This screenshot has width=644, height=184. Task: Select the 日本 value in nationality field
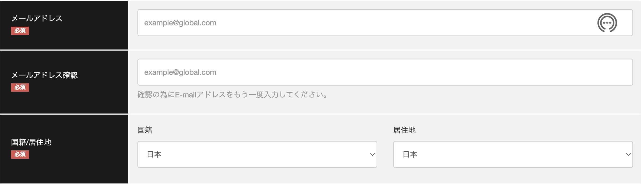154,154
